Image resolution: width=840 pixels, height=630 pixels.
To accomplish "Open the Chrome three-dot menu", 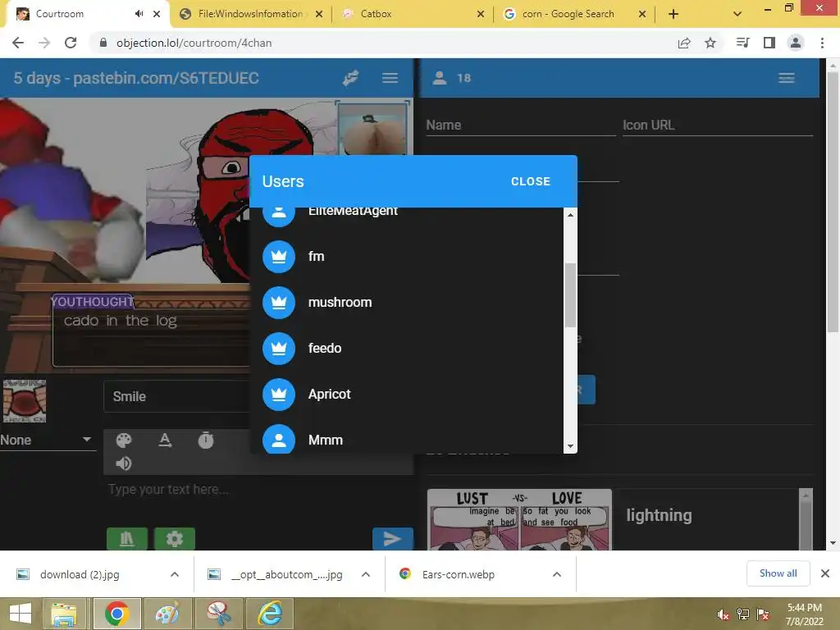I will 822,43.
